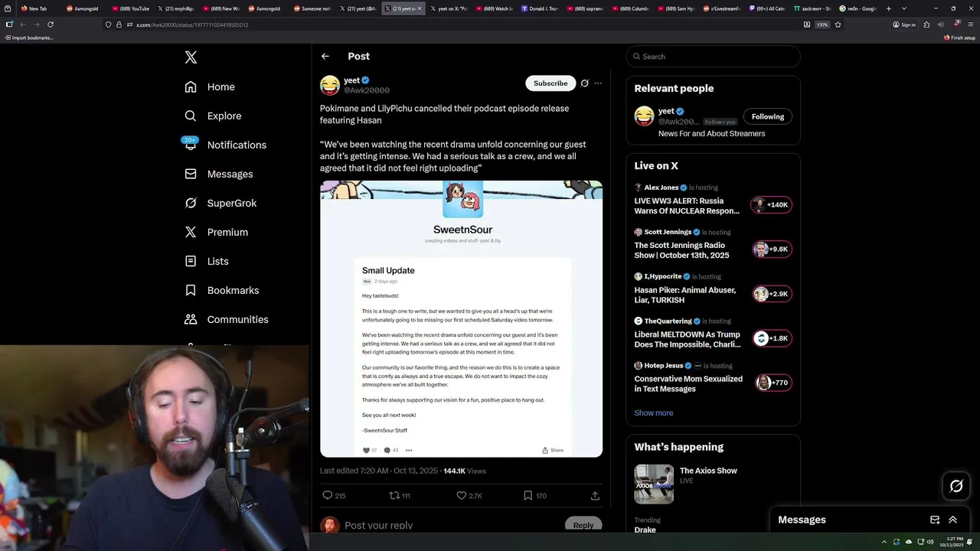Screen dimensions: 980x551
Task: Go to the Premium page
Action: (216, 233)
